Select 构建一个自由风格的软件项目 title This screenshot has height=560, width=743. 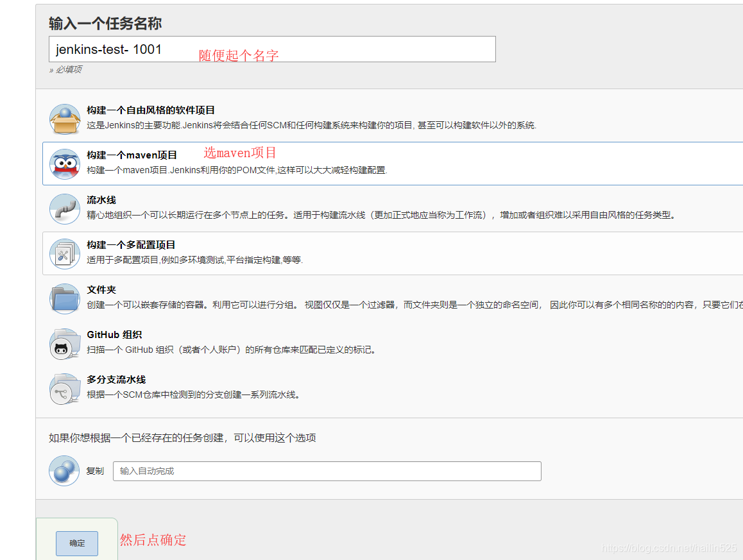tap(151, 110)
